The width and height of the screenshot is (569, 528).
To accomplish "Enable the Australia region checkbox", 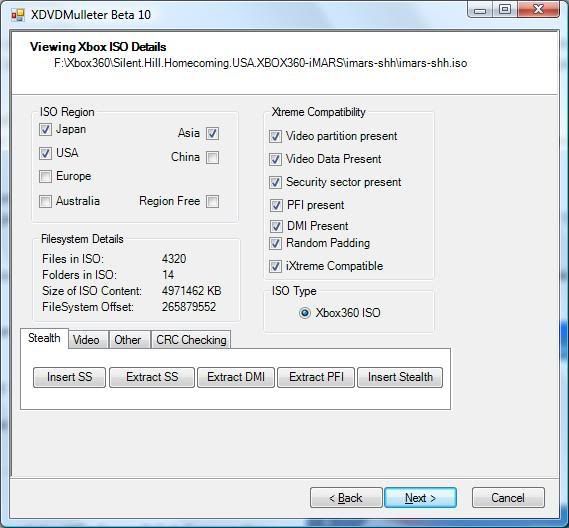I will [x=45, y=201].
